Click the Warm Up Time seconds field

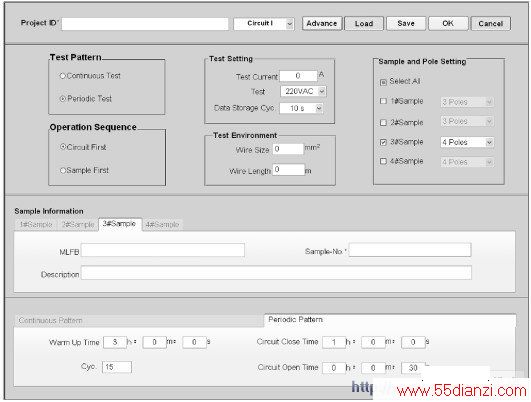click(194, 342)
